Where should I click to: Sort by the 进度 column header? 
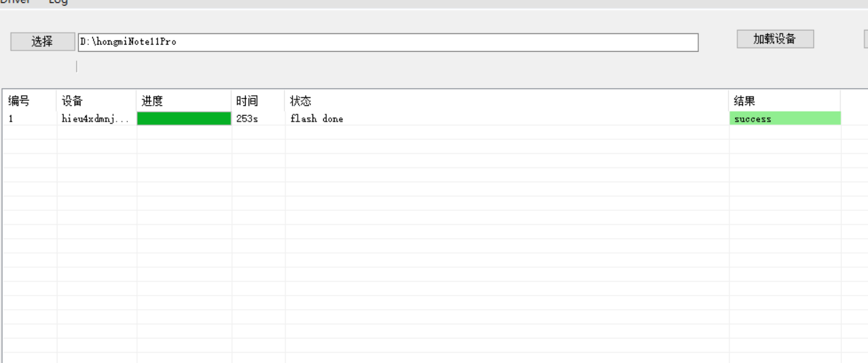pyautogui.click(x=184, y=101)
